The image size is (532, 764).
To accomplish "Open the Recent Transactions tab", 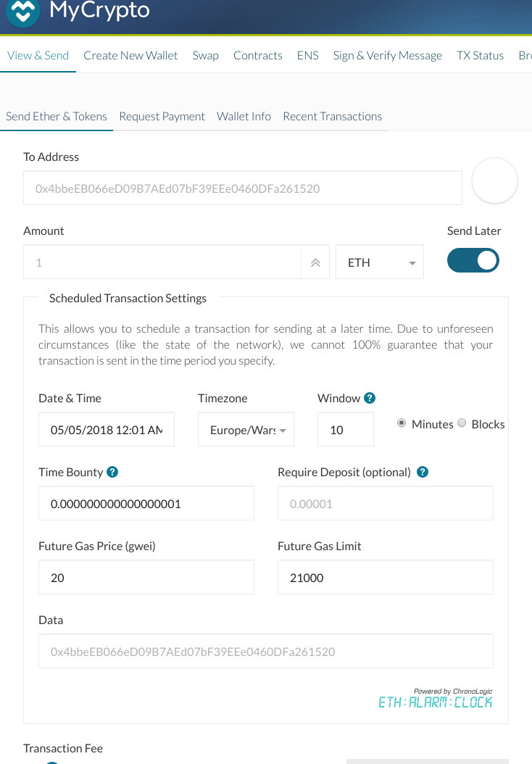I will 332,116.
